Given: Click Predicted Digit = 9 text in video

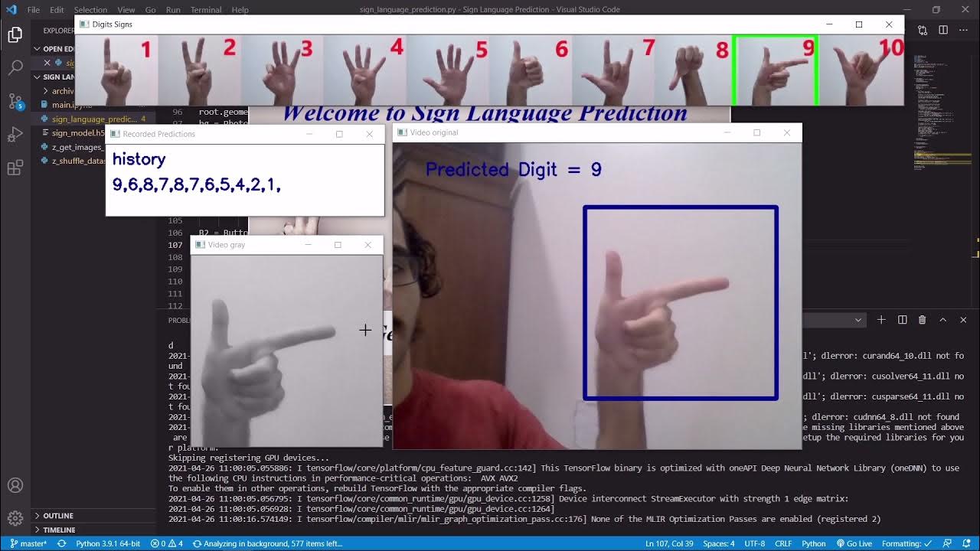Looking at the screenshot, I should [x=514, y=170].
